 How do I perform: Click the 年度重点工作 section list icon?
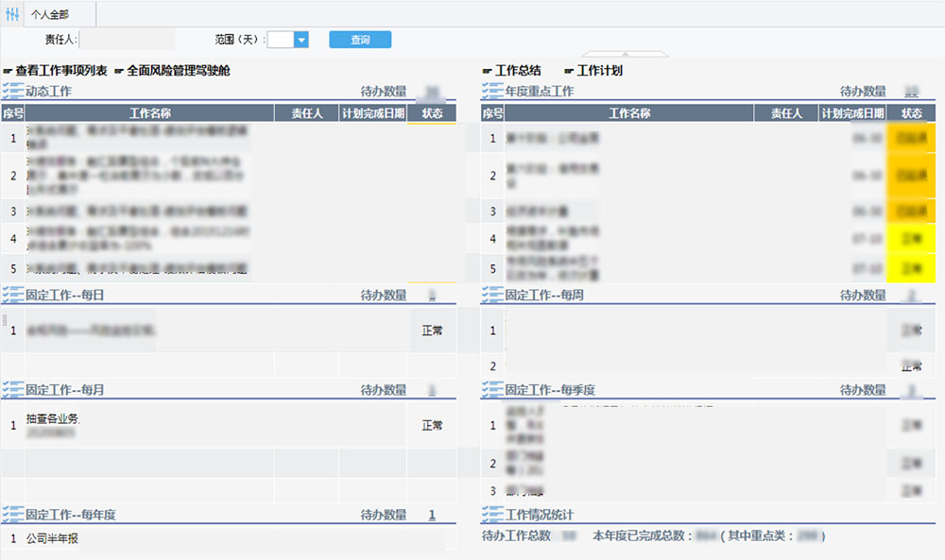tap(492, 92)
